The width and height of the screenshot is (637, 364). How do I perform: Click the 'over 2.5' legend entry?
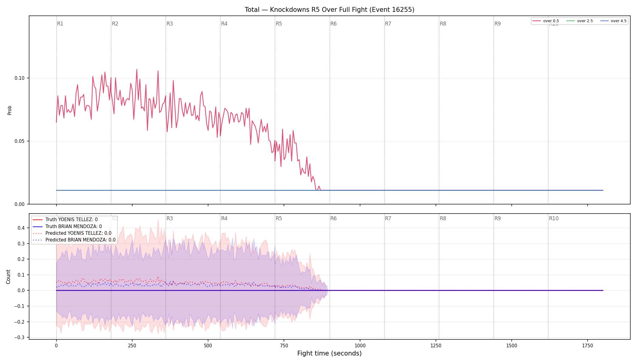point(579,21)
